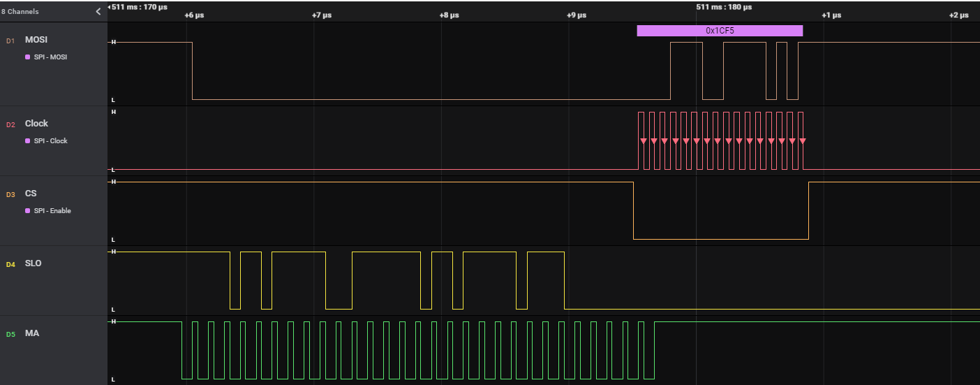Click the D4 channel index label
Screen dimensions: 980x385
point(10,264)
